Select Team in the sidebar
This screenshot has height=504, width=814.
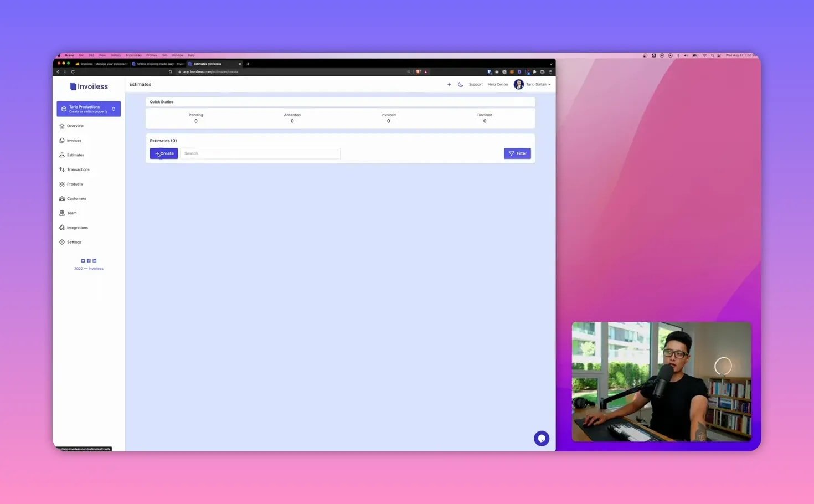pyautogui.click(x=71, y=213)
